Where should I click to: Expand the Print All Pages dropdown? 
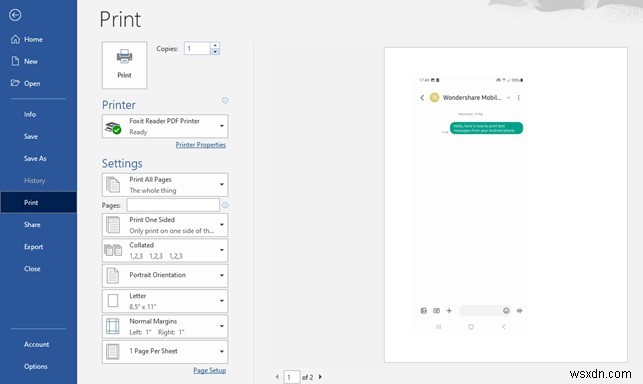click(x=165, y=185)
